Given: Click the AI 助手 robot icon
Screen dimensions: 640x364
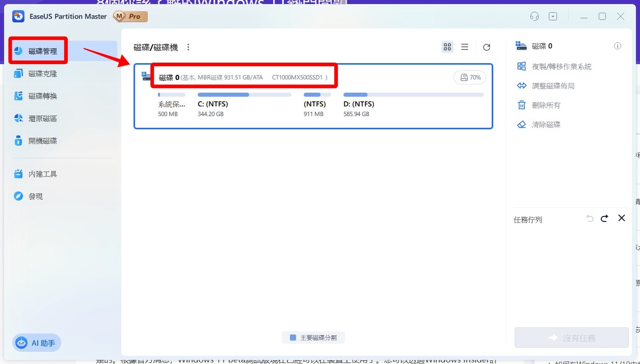Looking at the screenshot, I should click(x=21, y=343).
